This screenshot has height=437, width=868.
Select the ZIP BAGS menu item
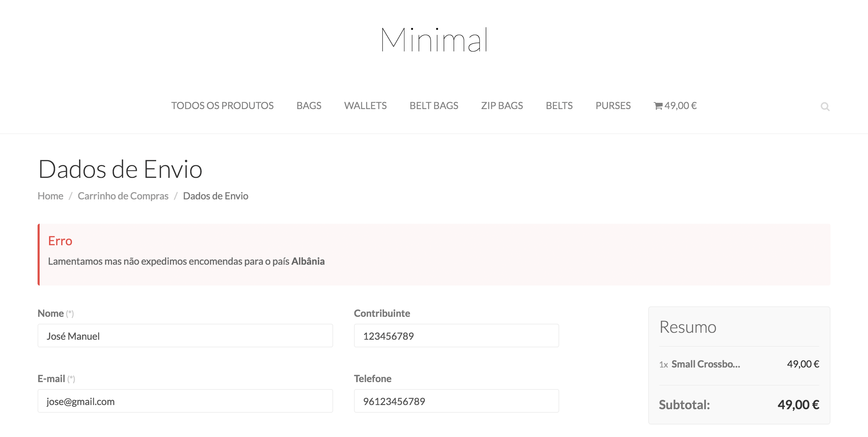pyautogui.click(x=502, y=106)
